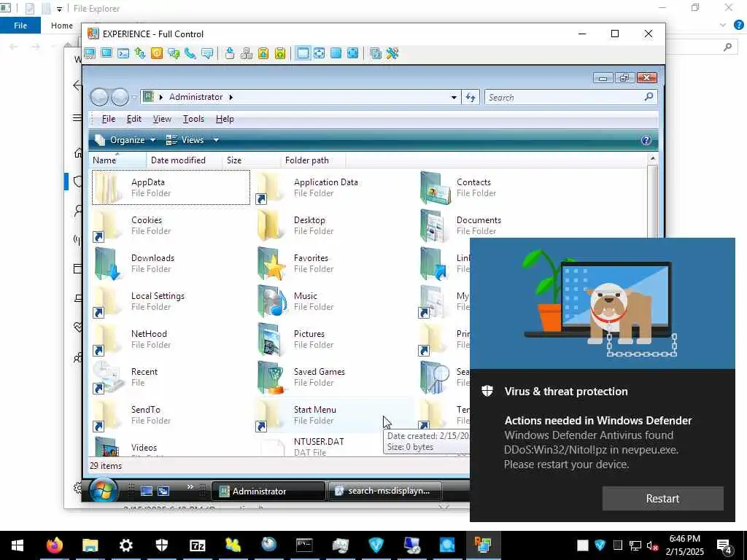
Task: Sort by the Folder path column header
Action: [x=313, y=160]
